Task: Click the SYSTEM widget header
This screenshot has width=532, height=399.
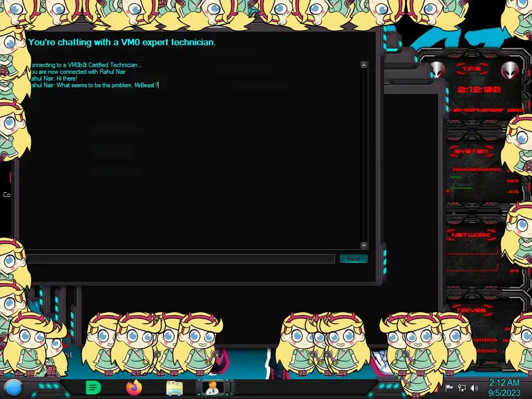Action: [x=472, y=151]
